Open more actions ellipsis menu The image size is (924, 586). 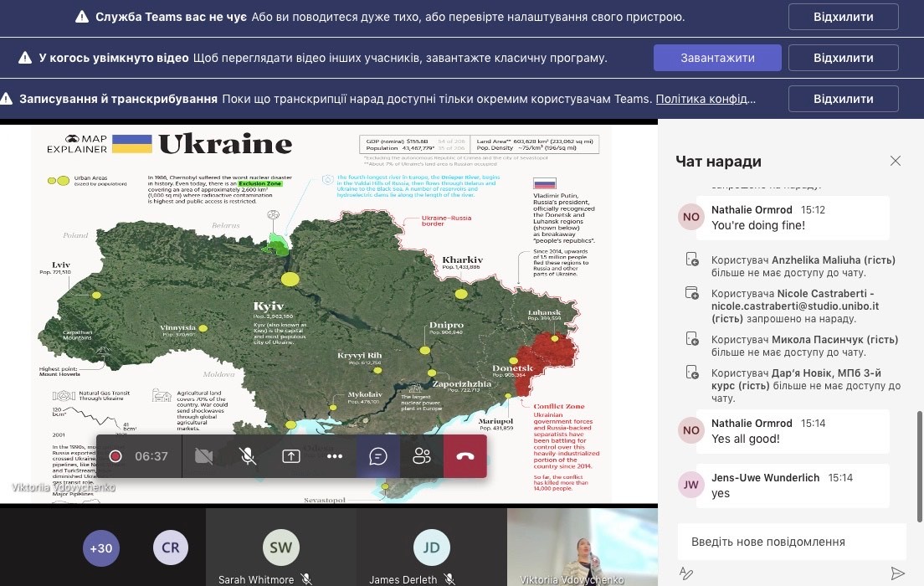click(x=335, y=456)
